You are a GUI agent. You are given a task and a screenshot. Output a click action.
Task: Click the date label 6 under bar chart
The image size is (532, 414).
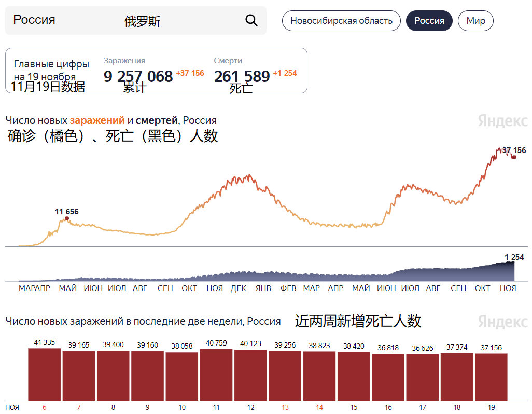[45, 407]
